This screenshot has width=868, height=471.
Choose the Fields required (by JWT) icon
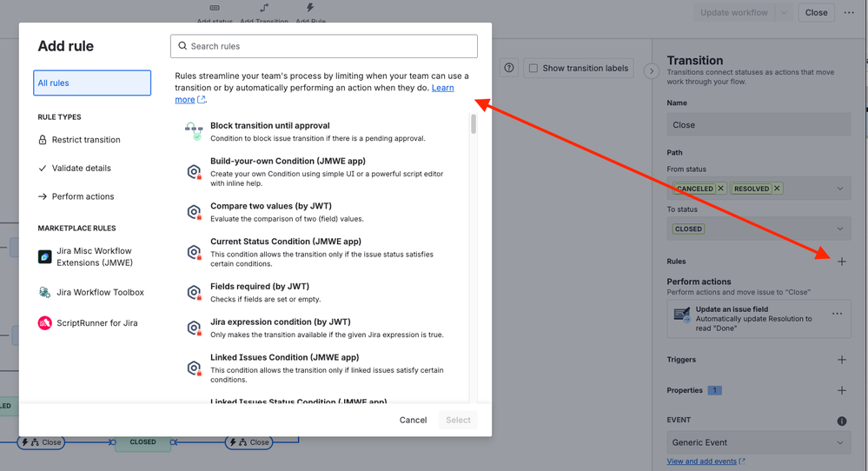(194, 292)
